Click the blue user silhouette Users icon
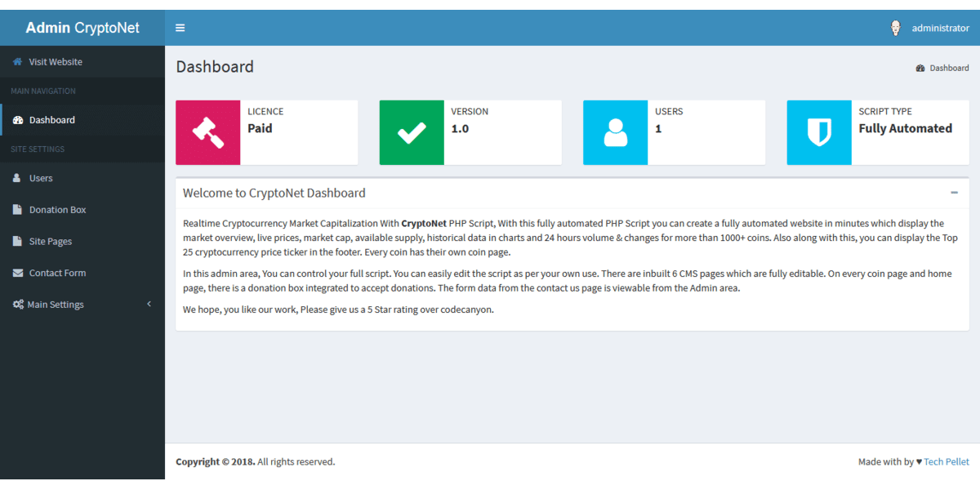The height and width of the screenshot is (490, 980). pos(615,132)
